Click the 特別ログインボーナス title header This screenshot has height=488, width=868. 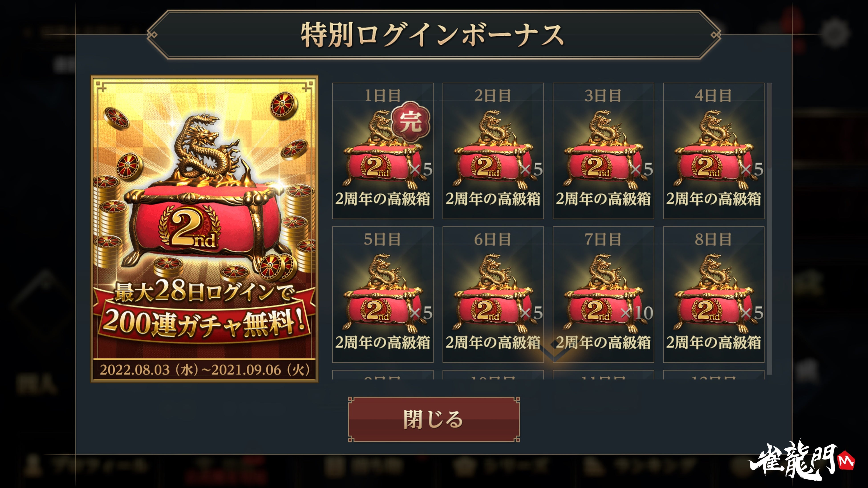433,35
